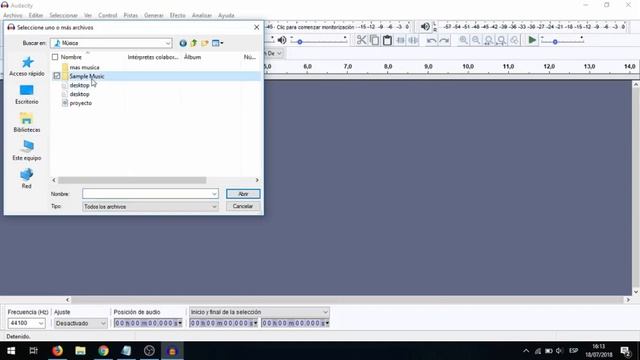Open the Archivo menu
The image size is (640, 360).
(x=13, y=16)
